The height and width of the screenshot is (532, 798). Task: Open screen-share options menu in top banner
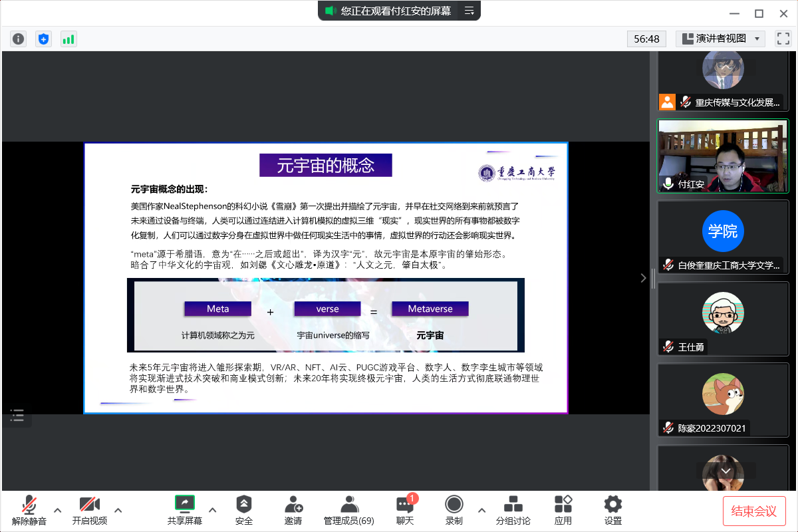point(469,11)
